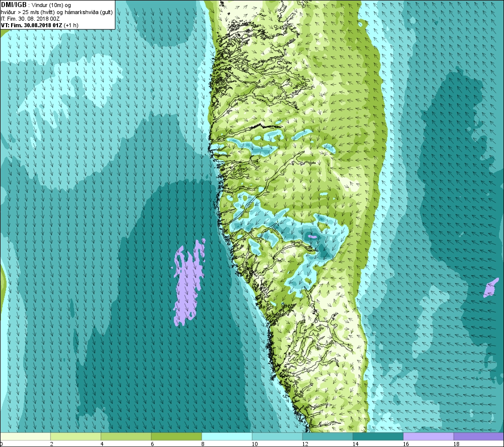Click the large purple wind patch offshore west

(x=190, y=283)
